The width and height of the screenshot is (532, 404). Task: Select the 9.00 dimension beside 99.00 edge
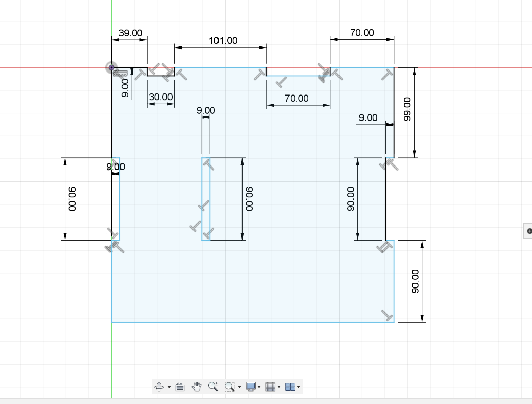coord(368,118)
